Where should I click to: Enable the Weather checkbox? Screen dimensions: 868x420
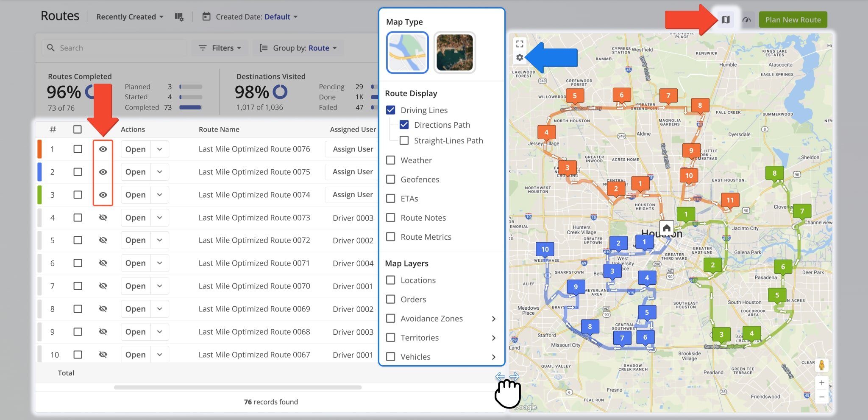click(x=391, y=160)
